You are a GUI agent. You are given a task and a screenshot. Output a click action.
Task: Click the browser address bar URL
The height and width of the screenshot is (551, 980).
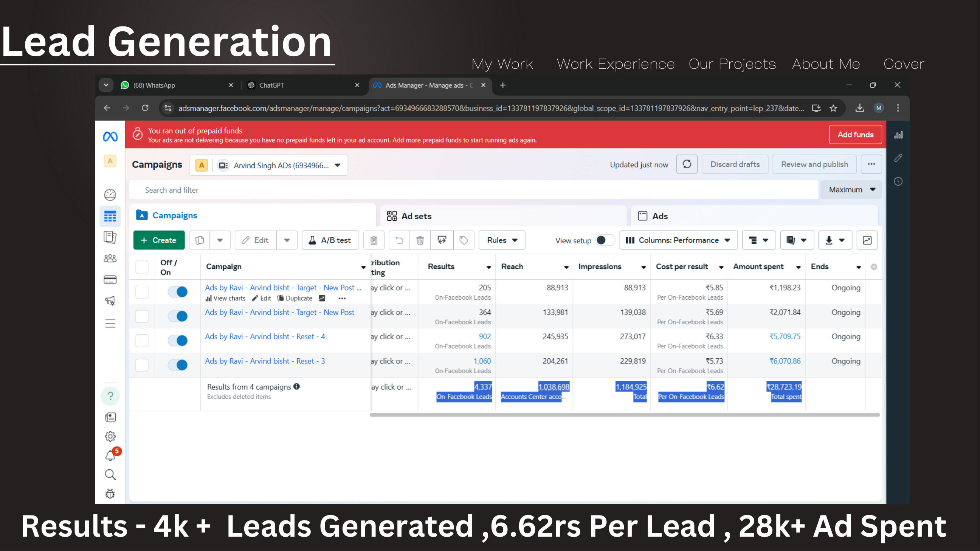pos(491,108)
